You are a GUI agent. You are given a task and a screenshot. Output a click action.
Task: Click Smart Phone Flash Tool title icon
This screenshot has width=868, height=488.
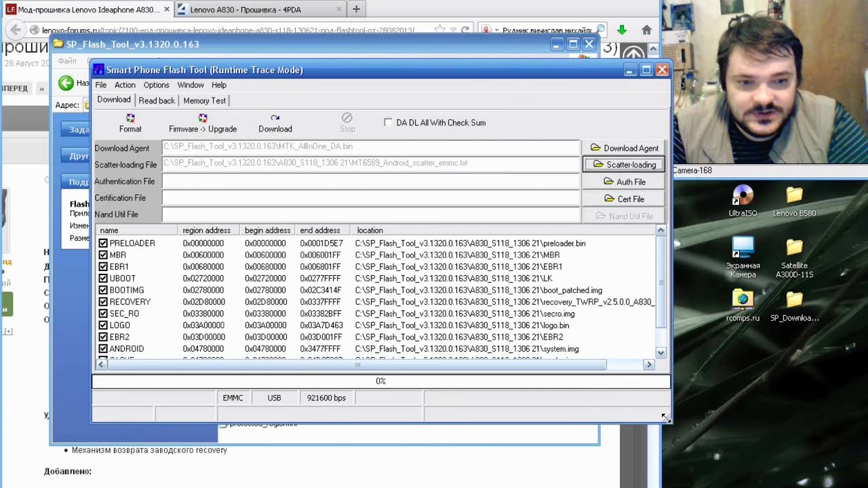tap(99, 70)
